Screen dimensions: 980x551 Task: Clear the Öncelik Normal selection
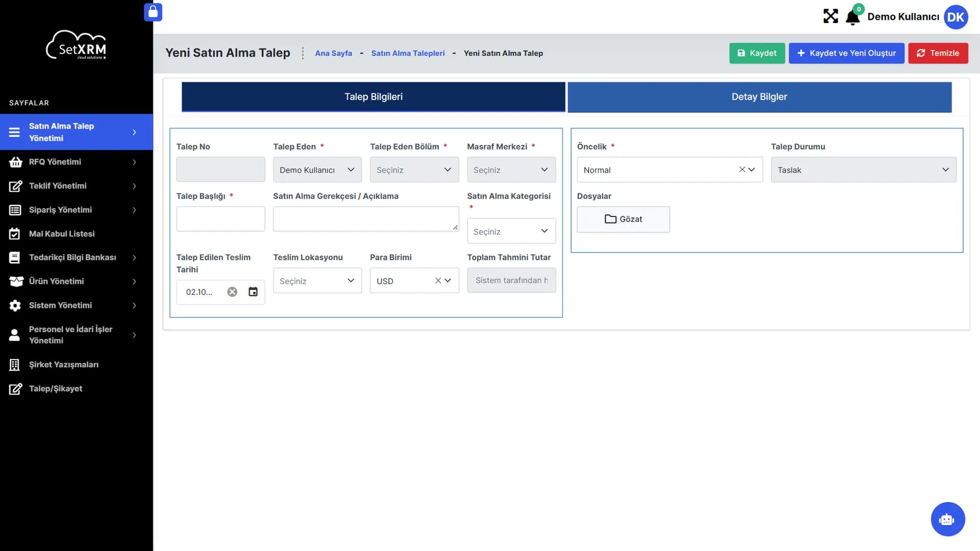742,169
